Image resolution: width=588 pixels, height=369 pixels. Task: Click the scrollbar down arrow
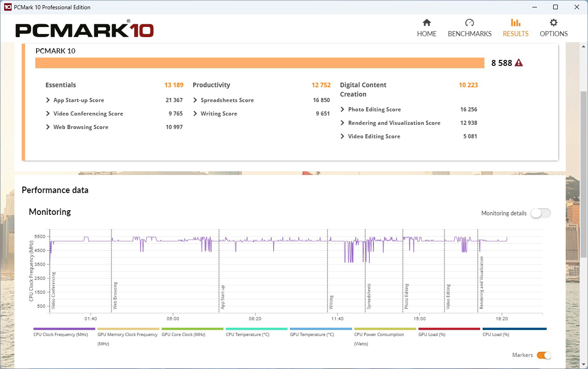(x=584, y=365)
